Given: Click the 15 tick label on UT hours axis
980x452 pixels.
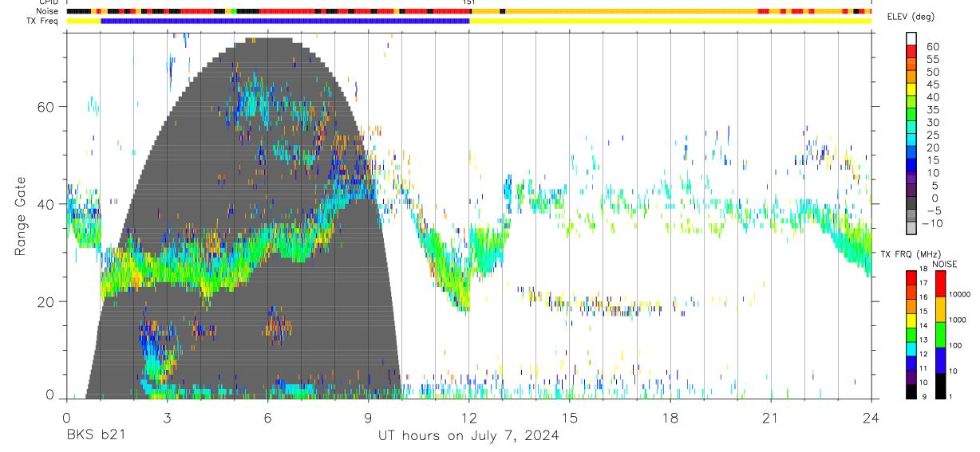Looking at the screenshot, I should click(570, 418).
